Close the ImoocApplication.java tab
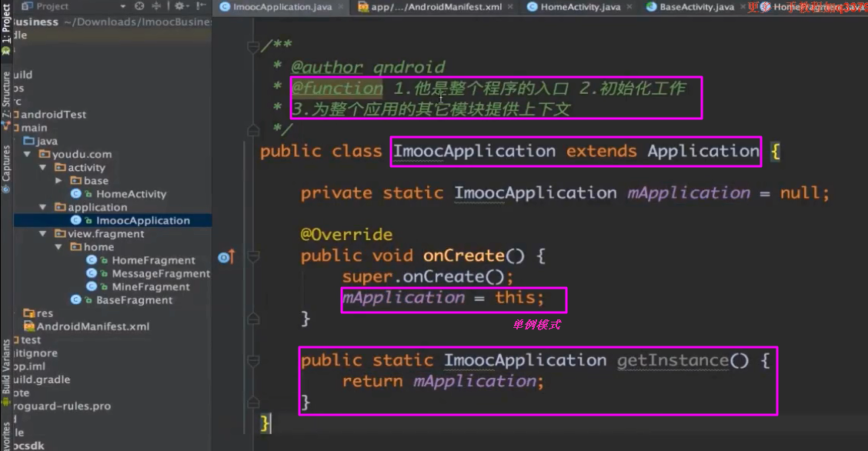This screenshot has width=868, height=451. click(x=342, y=7)
